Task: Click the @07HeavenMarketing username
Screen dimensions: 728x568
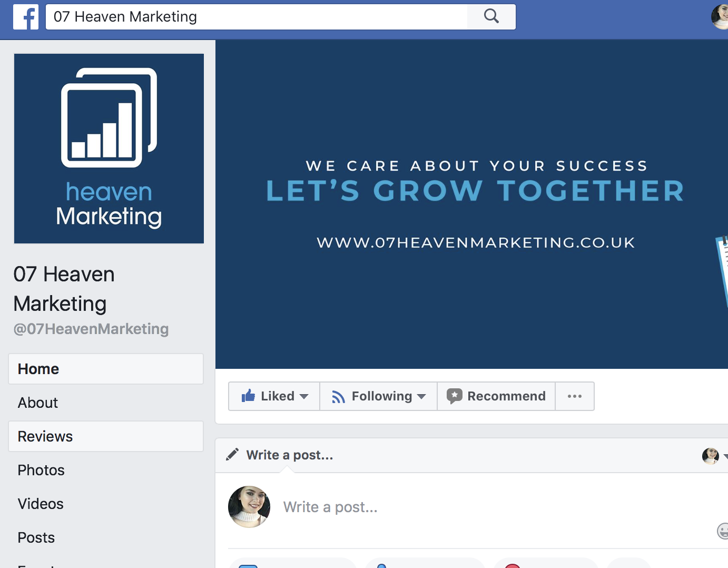Action: pyautogui.click(x=91, y=329)
